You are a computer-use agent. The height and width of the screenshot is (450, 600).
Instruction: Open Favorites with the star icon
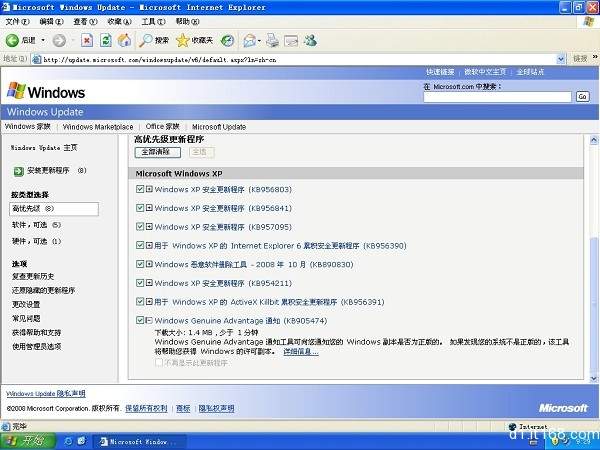click(x=183, y=40)
